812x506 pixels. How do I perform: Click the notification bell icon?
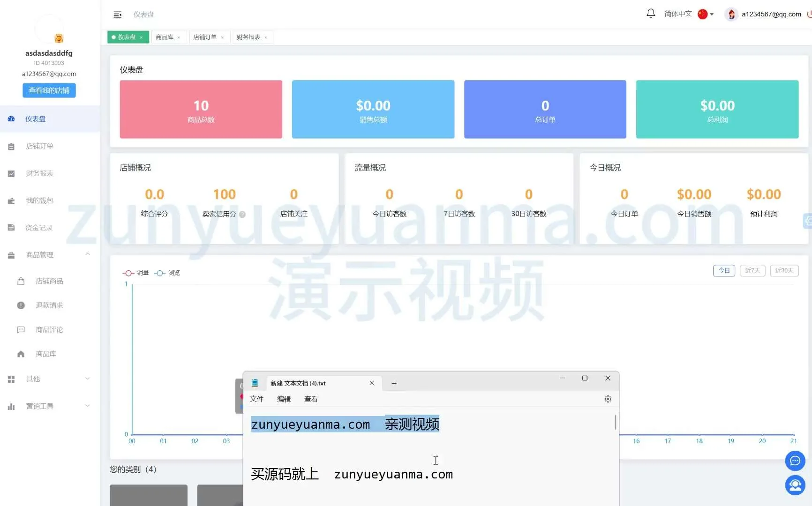[651, 14]
